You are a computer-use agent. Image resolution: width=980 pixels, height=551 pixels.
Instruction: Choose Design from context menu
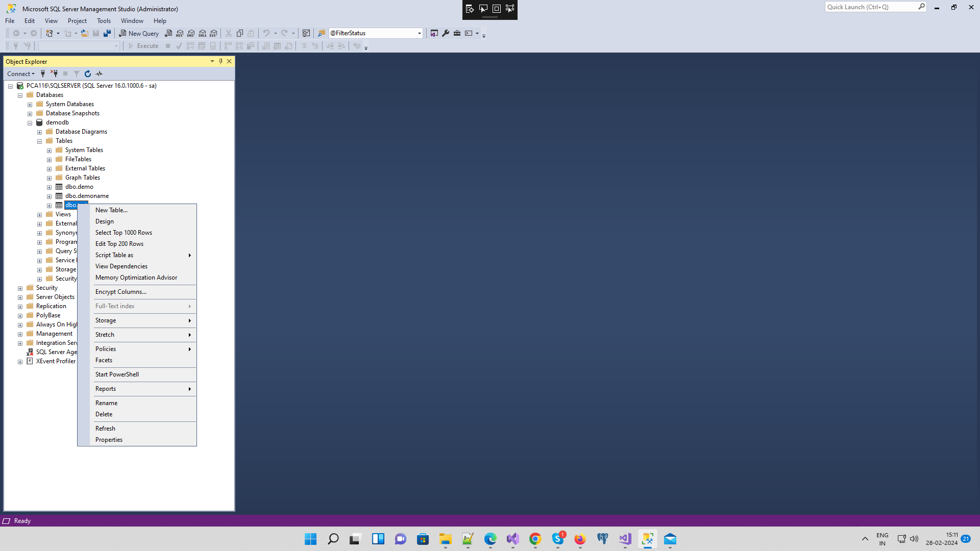(x=137, y=221)
